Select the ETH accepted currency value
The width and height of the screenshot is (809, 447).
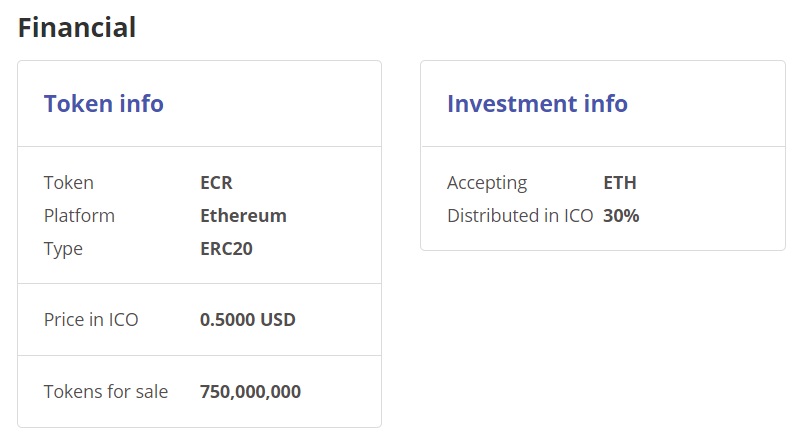click(620, 183)
